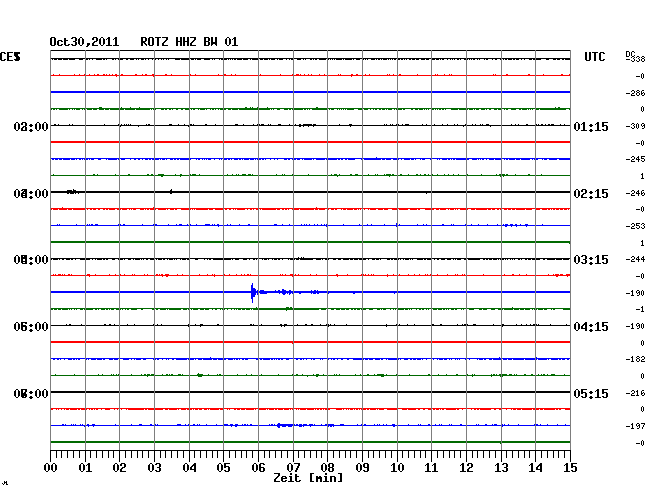650x494 pixels.
Task: Click the DC offset value -246
Action: point(635,194)
